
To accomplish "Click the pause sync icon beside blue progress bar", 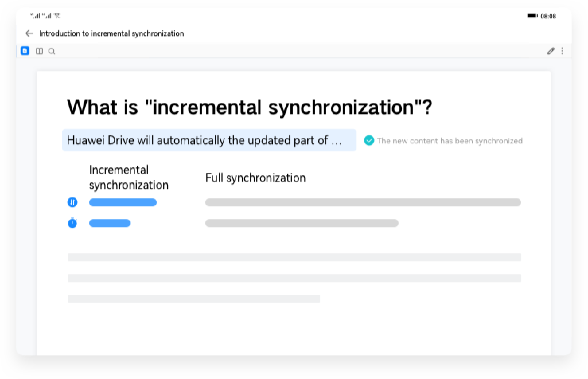I will 72,202.
